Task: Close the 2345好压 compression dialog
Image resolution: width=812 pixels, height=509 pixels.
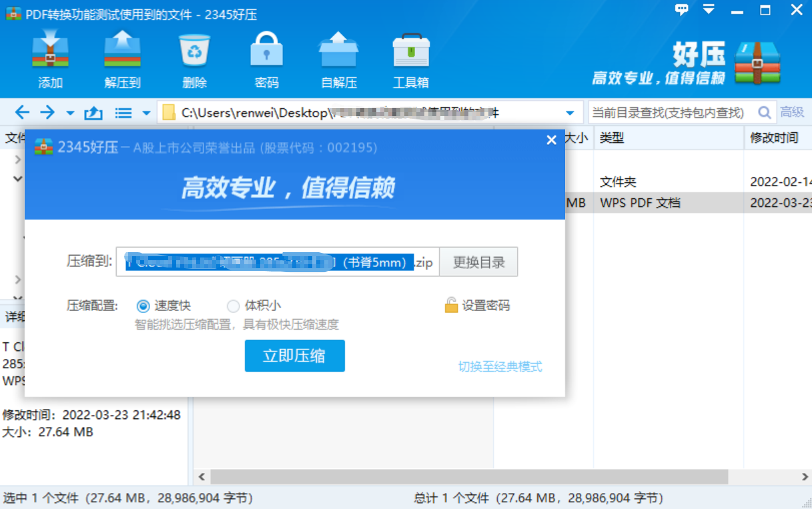Action: click(x=551, y=140)
